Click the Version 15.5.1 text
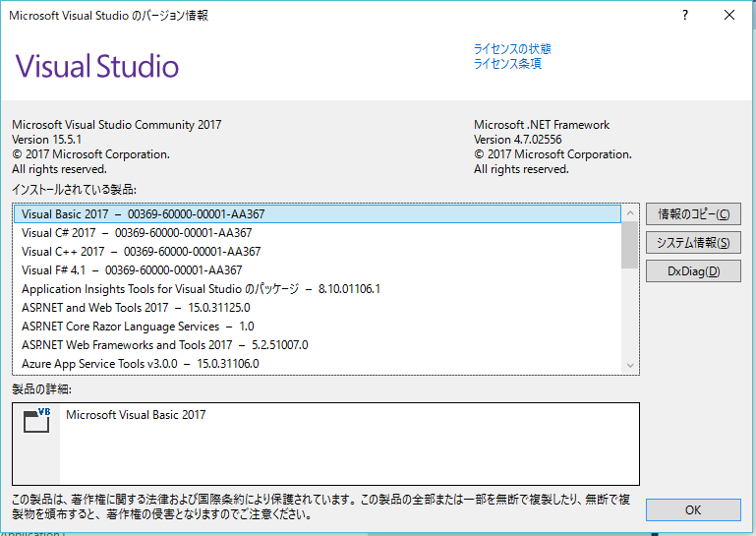The height and width of the screenshot is (536, 756). pos(47,140)
